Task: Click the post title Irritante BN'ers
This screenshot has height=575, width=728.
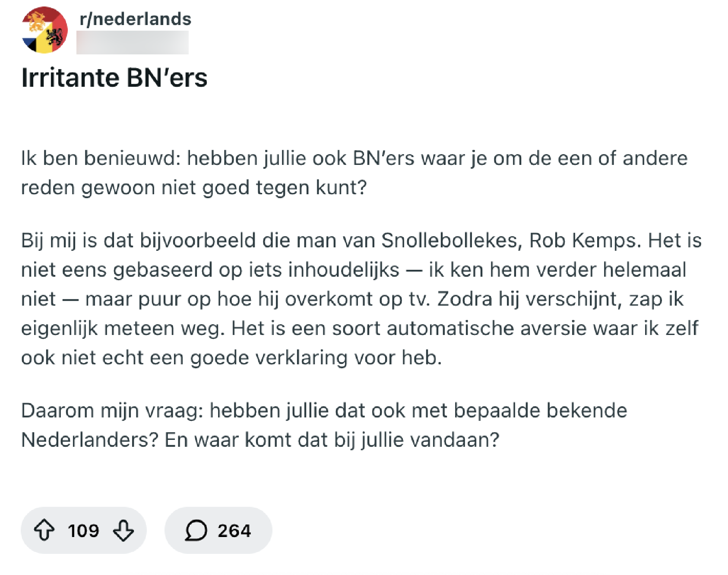Action: pyautogui.click(x=114, y=78)
